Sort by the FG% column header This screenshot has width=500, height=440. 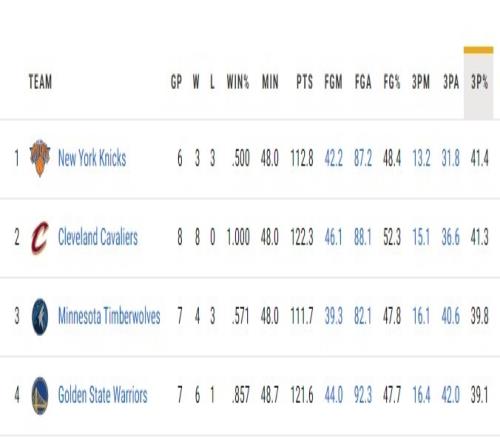coord(392,82)
